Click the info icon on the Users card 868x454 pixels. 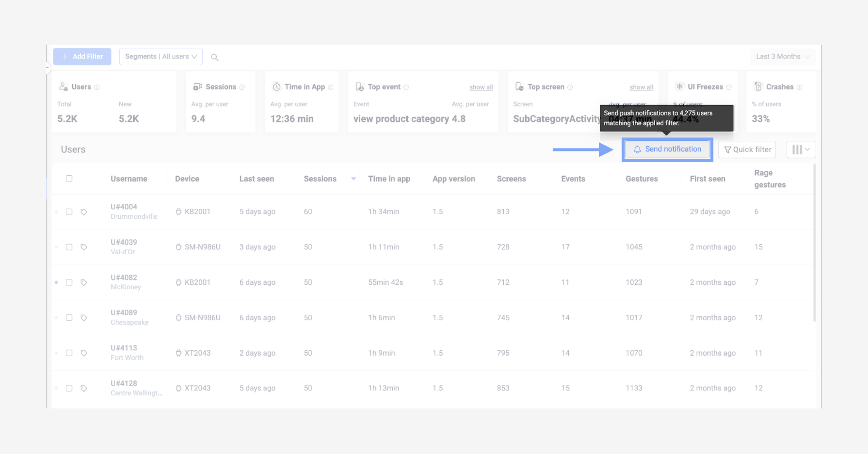pyautogui.click(x=96, y=87)
